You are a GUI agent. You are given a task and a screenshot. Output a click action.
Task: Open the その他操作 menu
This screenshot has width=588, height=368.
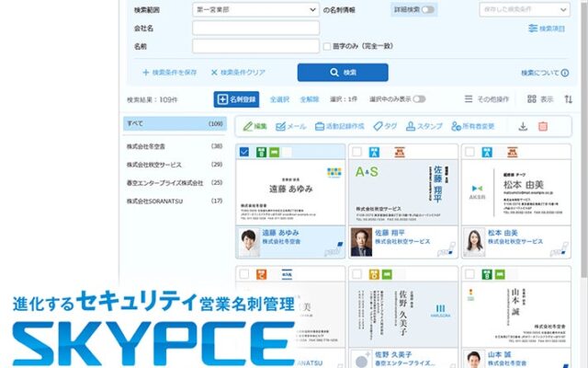click(x=487, y=99)
